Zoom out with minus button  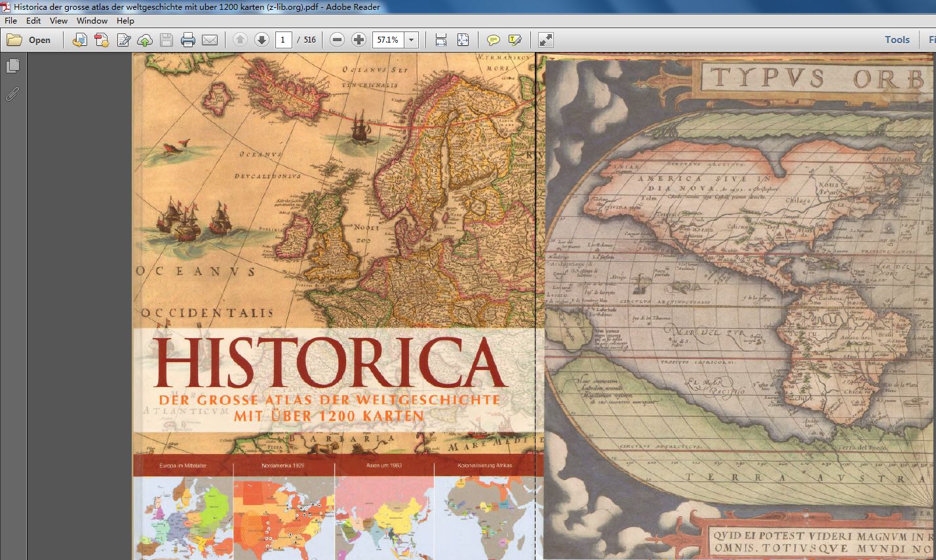point(337,40)
